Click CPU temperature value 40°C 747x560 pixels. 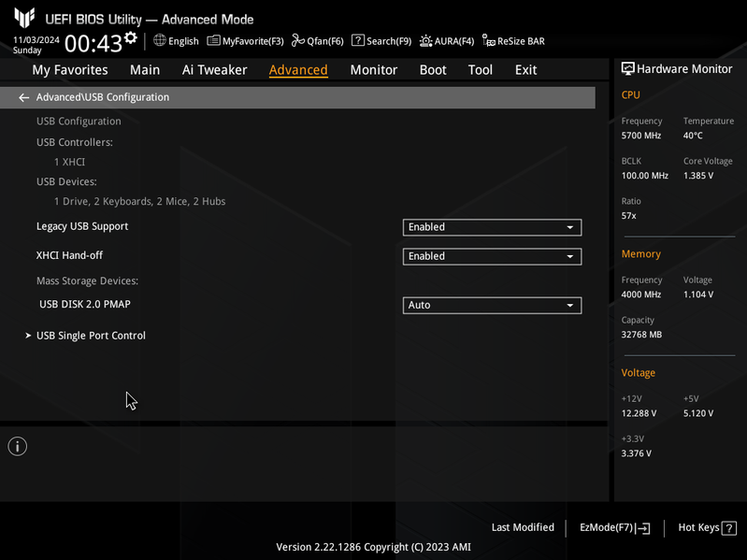pyautogui.click(x=693, y=136)
